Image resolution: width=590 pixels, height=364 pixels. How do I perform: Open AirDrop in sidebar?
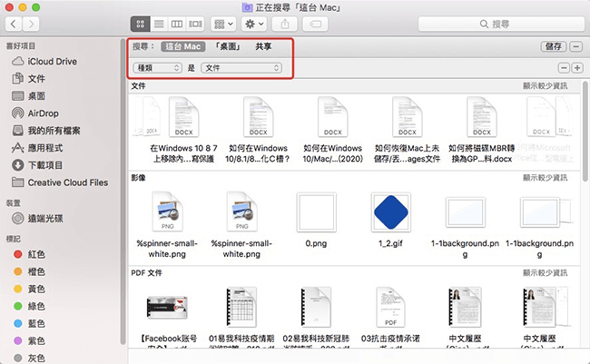pos(35,113)
